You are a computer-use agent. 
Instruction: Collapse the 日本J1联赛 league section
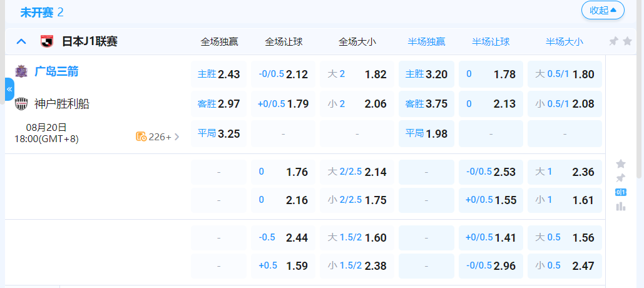21,42
